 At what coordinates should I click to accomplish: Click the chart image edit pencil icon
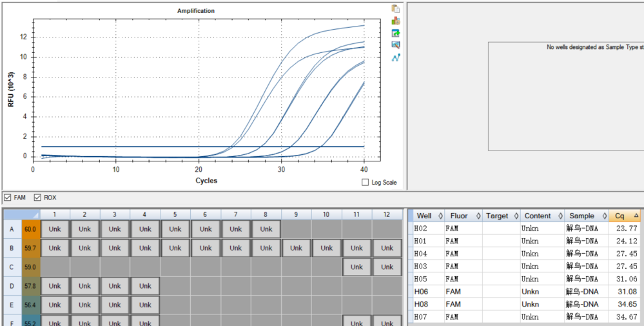click(x=396, y=45)
